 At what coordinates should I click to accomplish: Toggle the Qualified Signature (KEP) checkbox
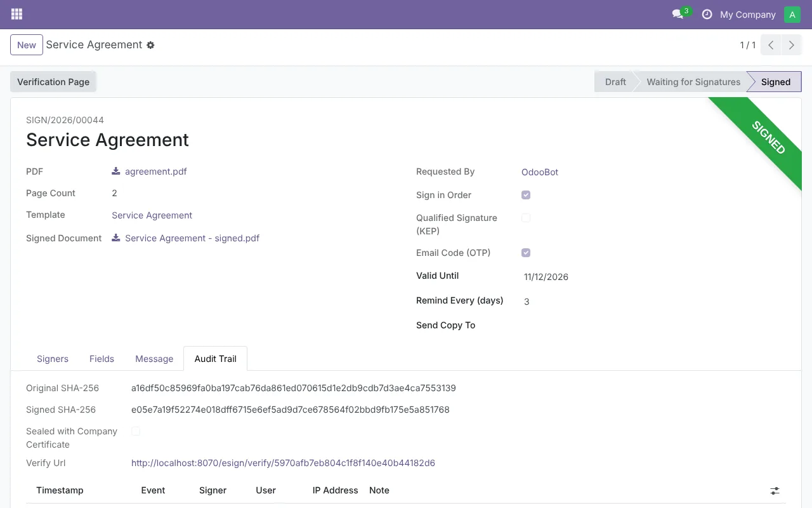[x=526, y=218]
